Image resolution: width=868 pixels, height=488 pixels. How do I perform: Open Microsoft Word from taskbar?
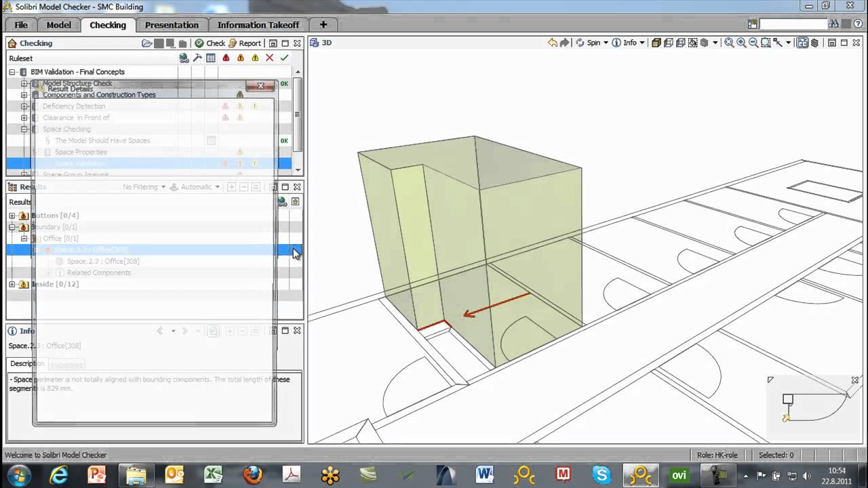click(x=485, y=475)
